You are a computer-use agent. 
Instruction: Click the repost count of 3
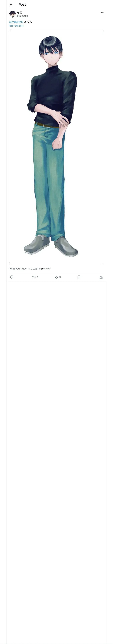point(37,277)
